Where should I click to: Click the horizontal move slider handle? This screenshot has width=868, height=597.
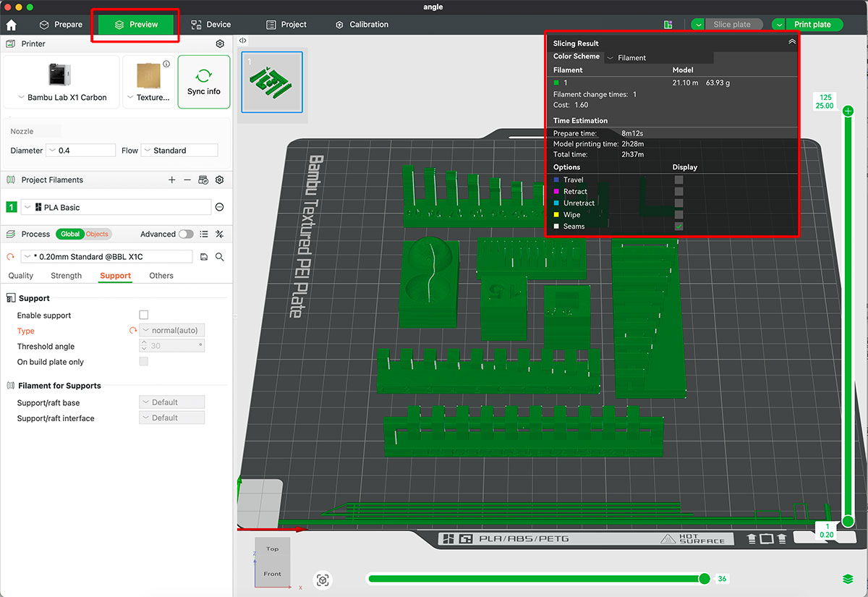click(704, 579)
